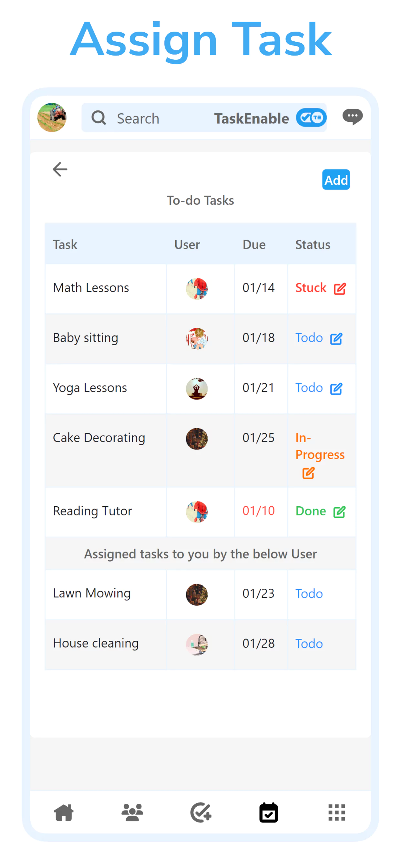The width and height of the screenshot is (401, 868).
Task: Select the Yoga Lessons user avatar
Action: [197, 388]
